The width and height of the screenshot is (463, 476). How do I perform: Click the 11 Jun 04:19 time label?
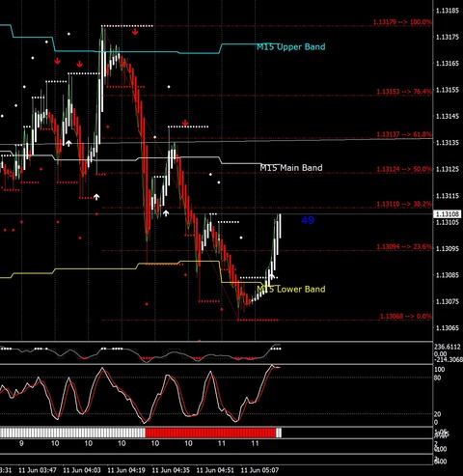coord(126,470)
